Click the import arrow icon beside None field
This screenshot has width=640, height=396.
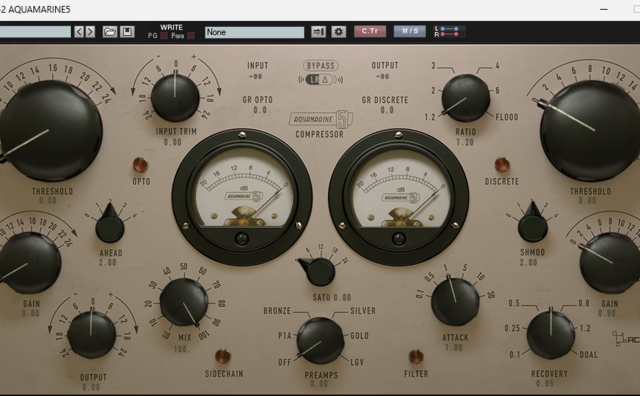[318, 31]
